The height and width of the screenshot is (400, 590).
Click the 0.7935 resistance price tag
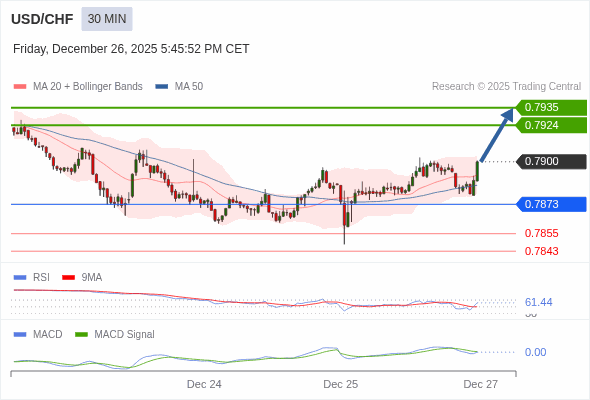[x=551, y=108]
